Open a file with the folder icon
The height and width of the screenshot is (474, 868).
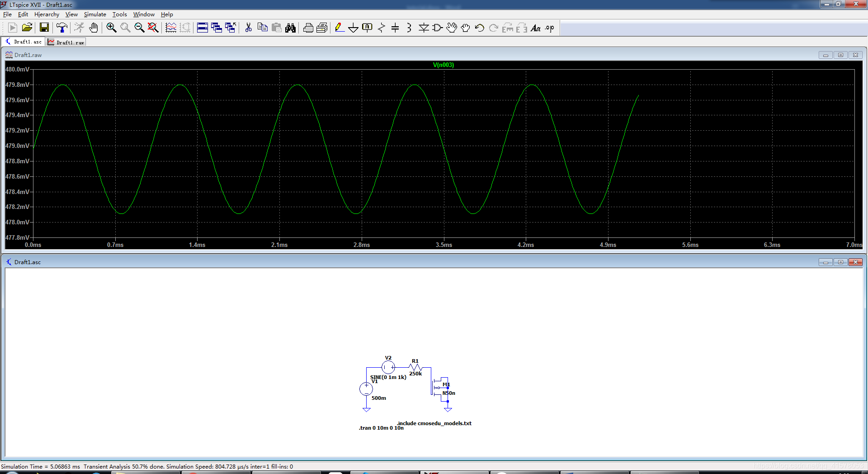(x=27, y=28)
